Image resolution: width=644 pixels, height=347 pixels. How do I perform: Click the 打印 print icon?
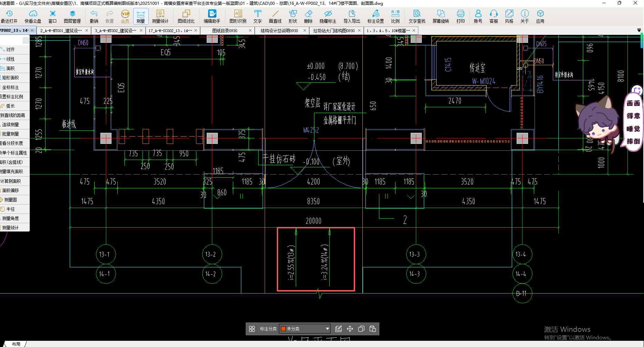[460, 16]
